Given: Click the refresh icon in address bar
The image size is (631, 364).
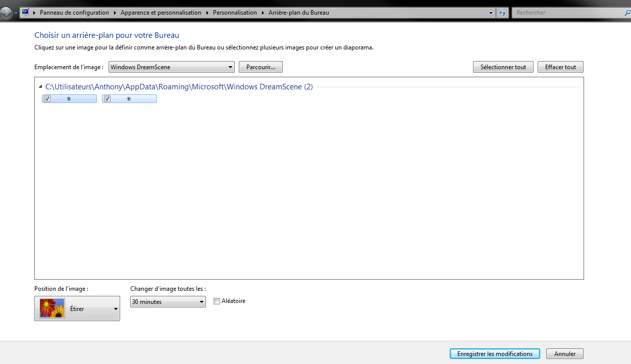Looking at the screenshot, I should (502, 13).
